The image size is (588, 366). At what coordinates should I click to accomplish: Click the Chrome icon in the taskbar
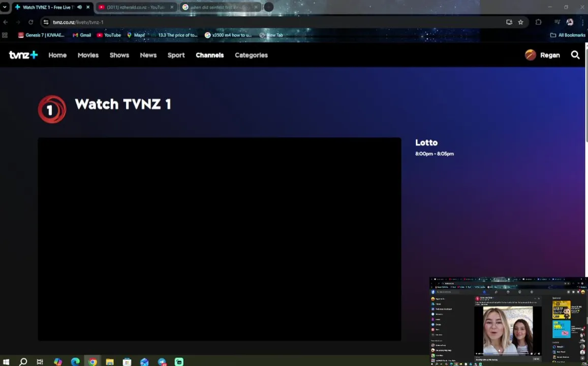point(92,362)
